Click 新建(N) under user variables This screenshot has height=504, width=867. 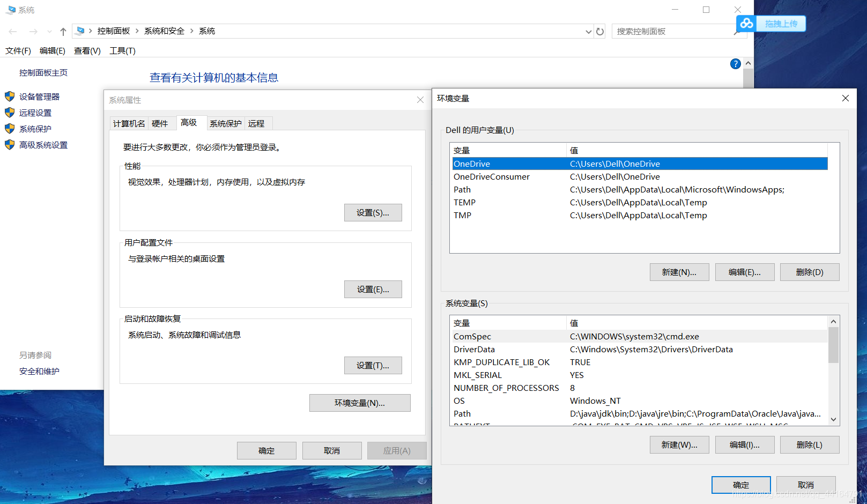point(679,272)
